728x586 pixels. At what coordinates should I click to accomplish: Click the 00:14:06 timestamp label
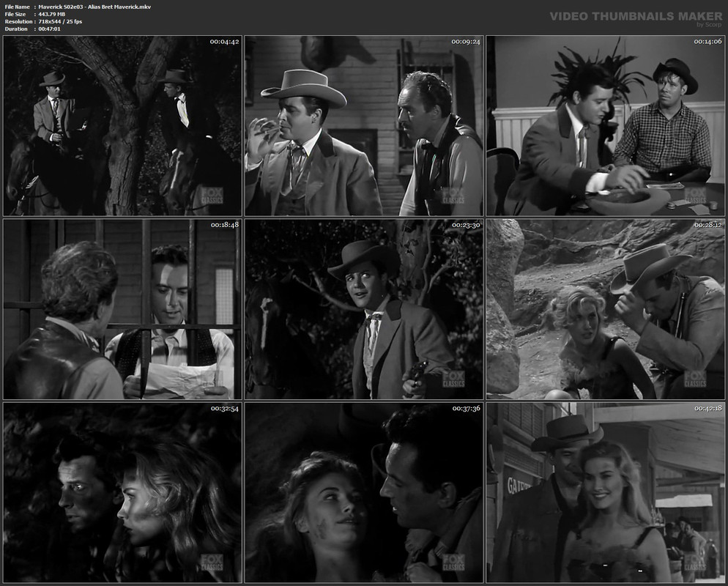707,42
